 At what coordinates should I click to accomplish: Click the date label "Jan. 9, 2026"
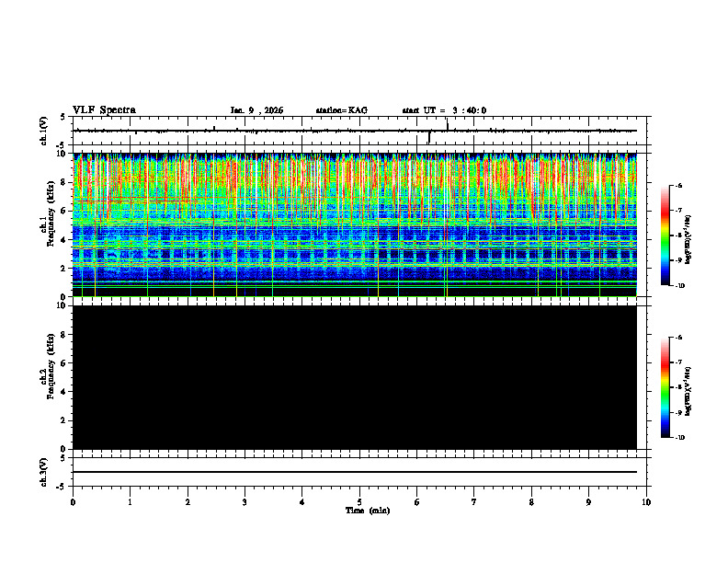pyautogui.click(x=256, y=110)
